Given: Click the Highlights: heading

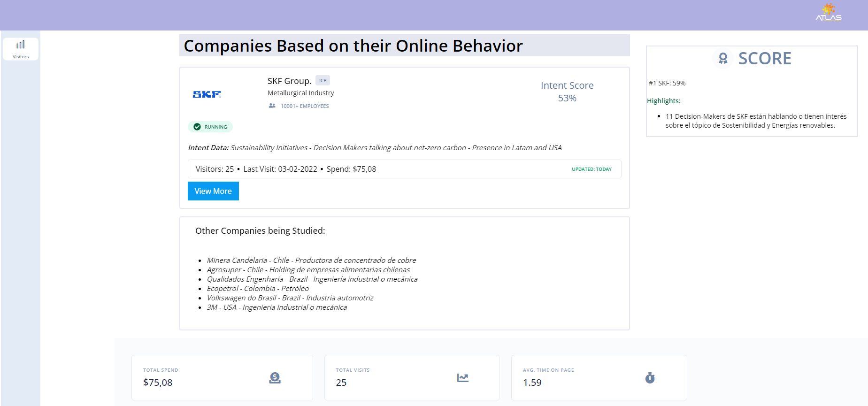Looking at the screenshot, I should point(664,101).
